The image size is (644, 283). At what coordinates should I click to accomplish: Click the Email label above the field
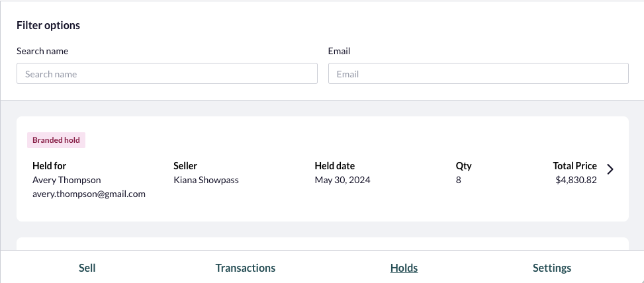(x=339, y=51)
